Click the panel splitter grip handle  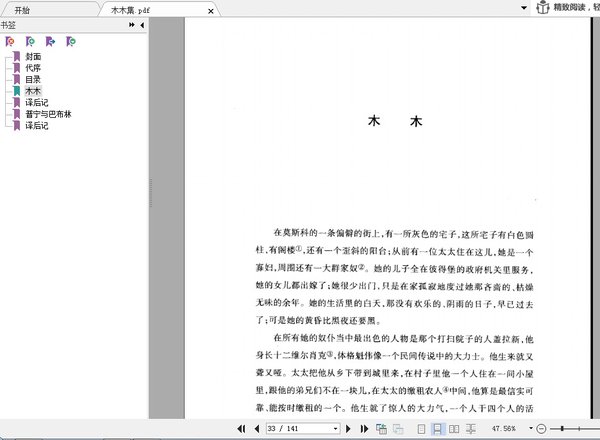point(151,193)
